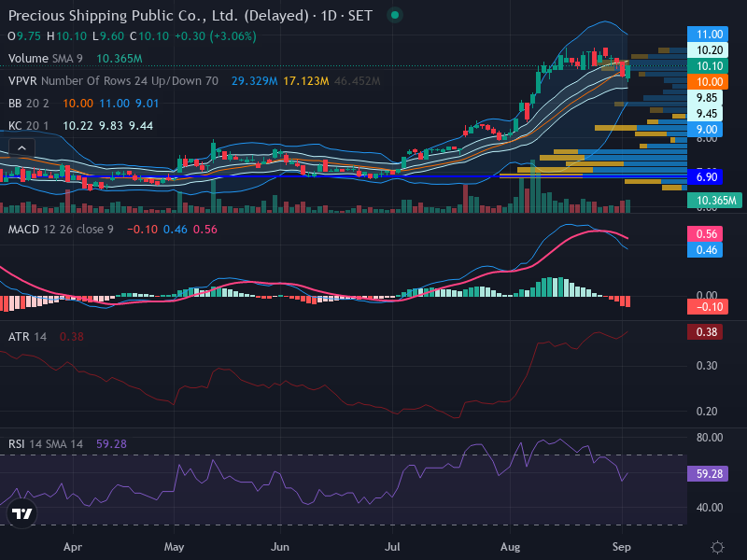Viewport: 747px width, 560px height.
Task: Select the Volume SMA 9 indicator label
Action: coord(45,59)
